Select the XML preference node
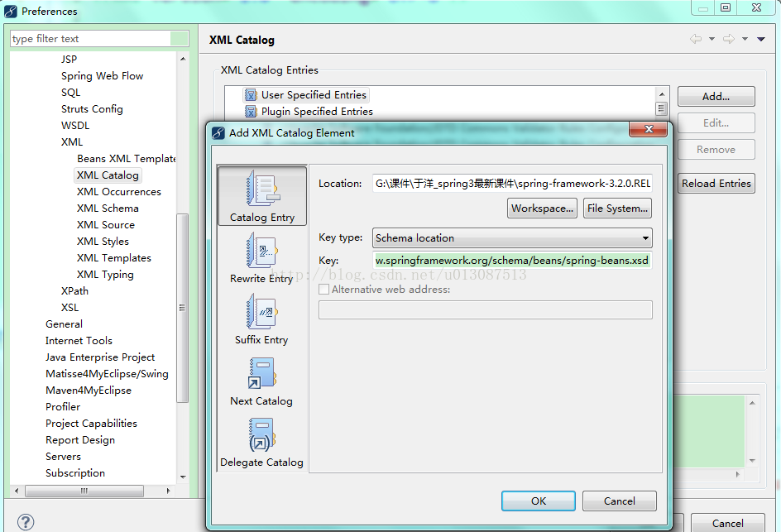The width and height of the screenshot is (781, 532). 72,142
